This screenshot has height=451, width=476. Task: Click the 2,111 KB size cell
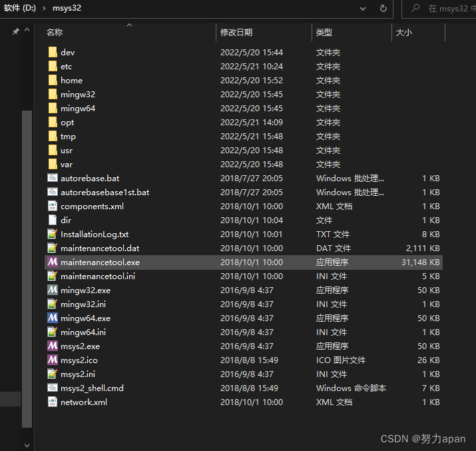pos(423,248)
